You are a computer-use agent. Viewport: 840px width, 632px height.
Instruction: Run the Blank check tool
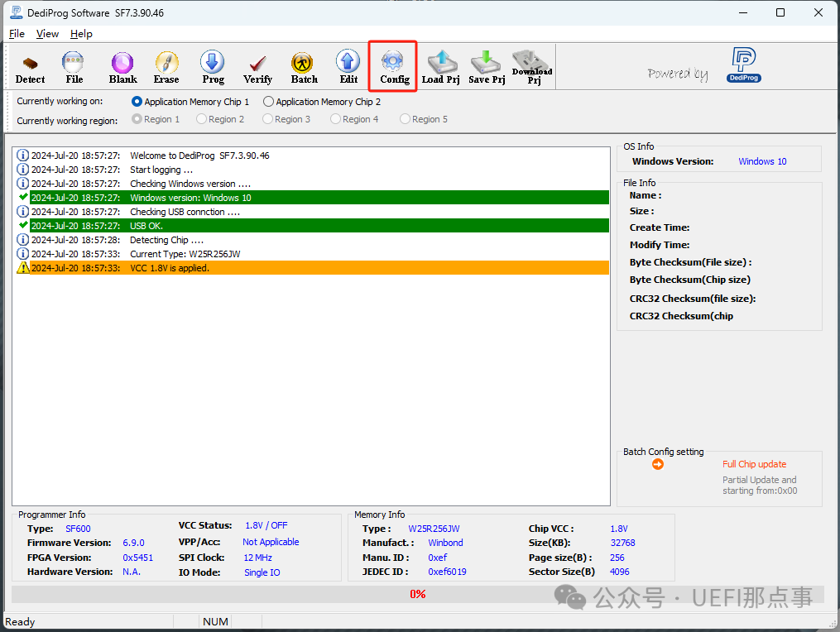[122, 67]
